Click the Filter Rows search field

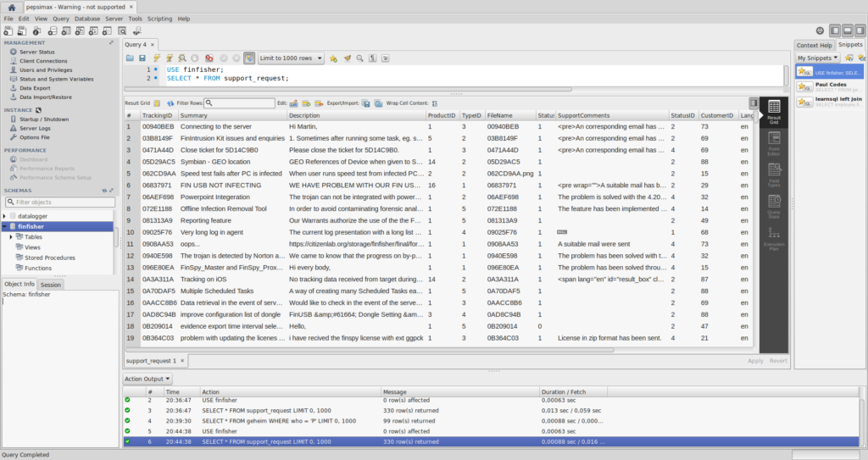pyautogui.click(x=240, y=103)
